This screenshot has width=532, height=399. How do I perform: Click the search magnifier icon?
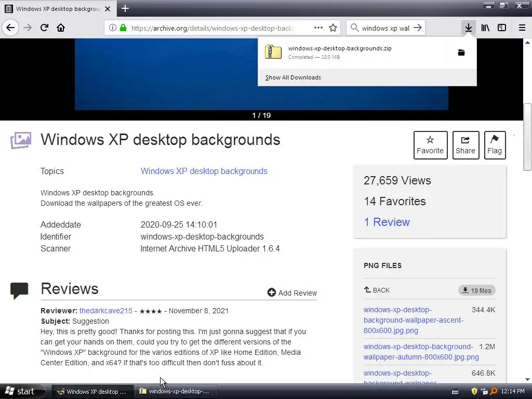pyautogui.click(x=354, y=28)
